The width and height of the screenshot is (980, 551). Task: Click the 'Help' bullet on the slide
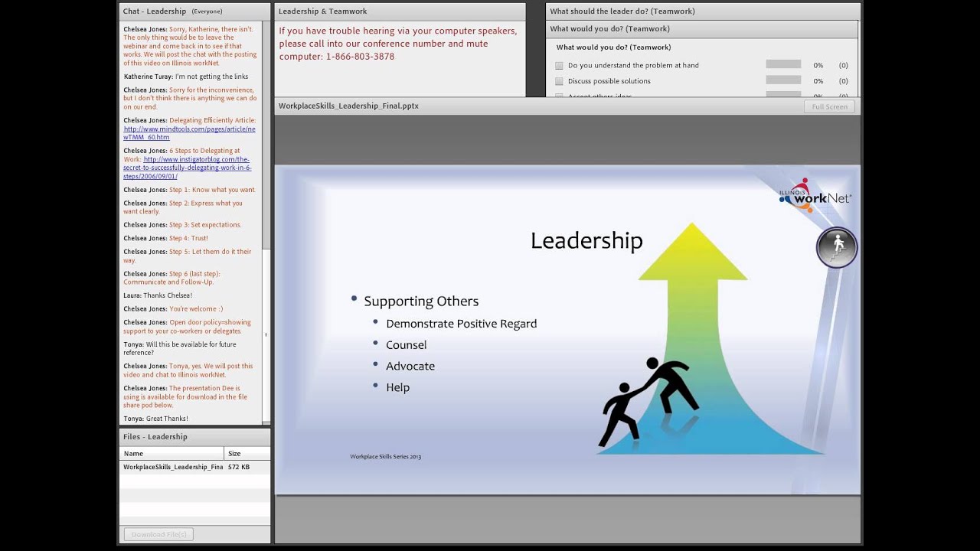pos(398,388)
